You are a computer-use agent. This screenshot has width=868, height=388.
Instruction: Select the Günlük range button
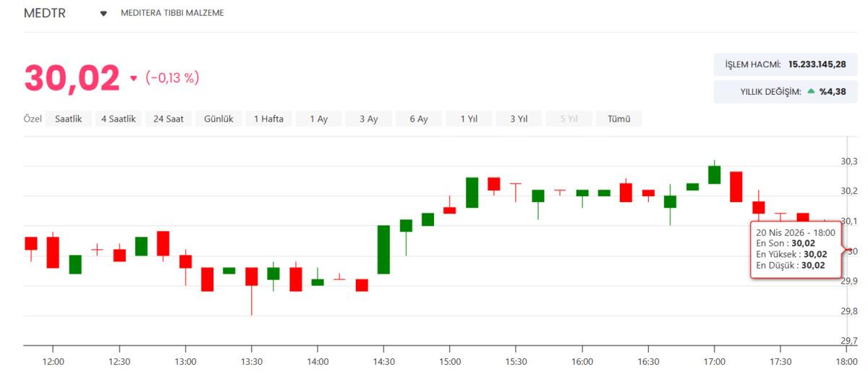pos(218,119)
